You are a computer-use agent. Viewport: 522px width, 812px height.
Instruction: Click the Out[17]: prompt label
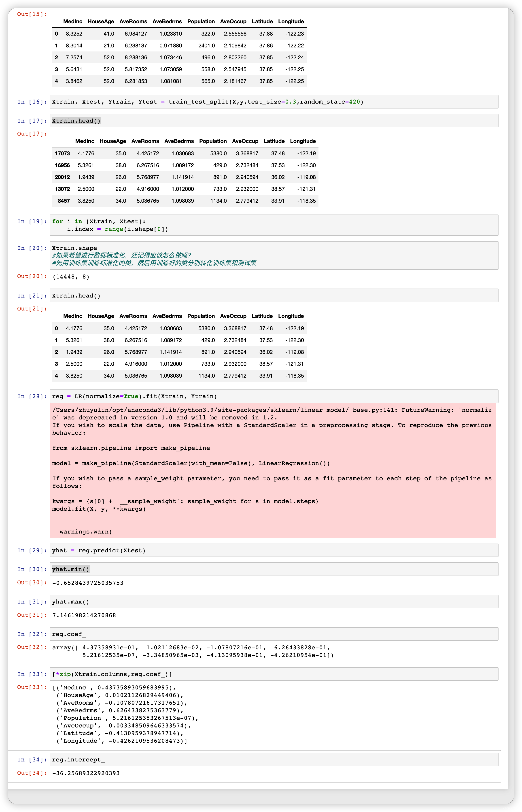click(32, 134)
